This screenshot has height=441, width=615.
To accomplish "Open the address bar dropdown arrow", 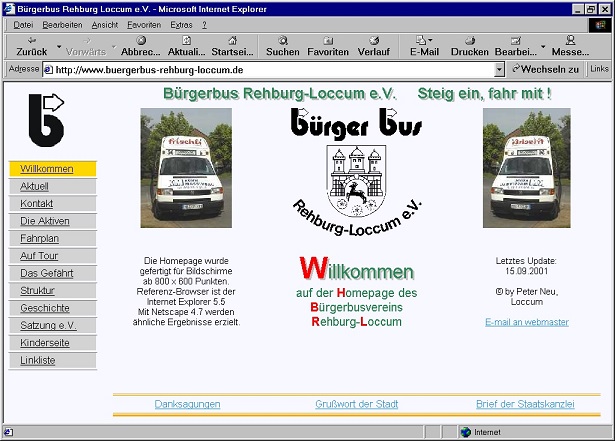I will 499,70.
